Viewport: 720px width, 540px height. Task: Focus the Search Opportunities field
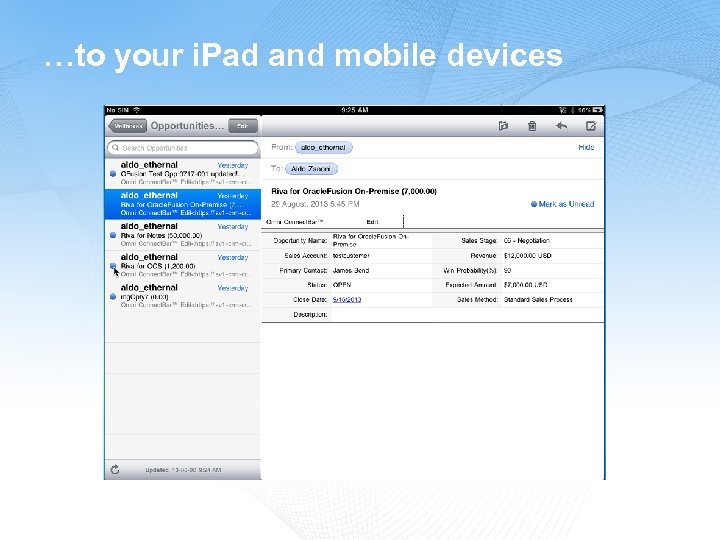click(183, 148)
